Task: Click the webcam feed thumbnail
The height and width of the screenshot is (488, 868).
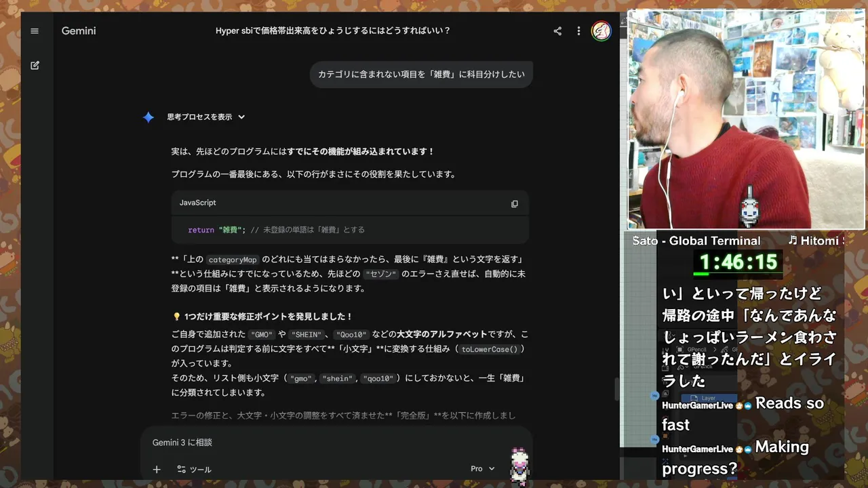Action: (x=747, y=119)
